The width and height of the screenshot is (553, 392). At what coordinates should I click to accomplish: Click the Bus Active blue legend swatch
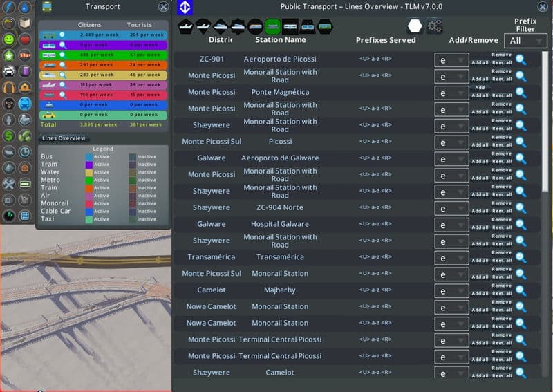pyautogui.click(x=88, y=156)
